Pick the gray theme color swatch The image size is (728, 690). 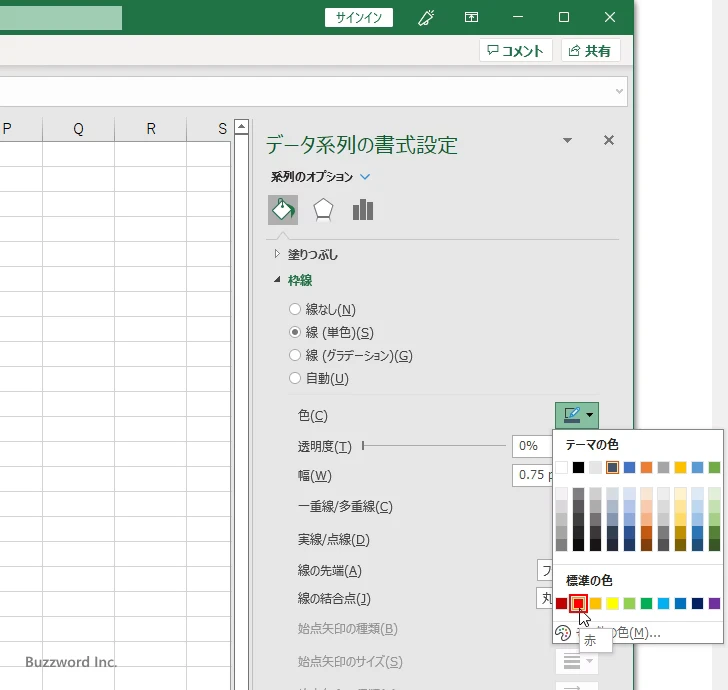point(663,467)
